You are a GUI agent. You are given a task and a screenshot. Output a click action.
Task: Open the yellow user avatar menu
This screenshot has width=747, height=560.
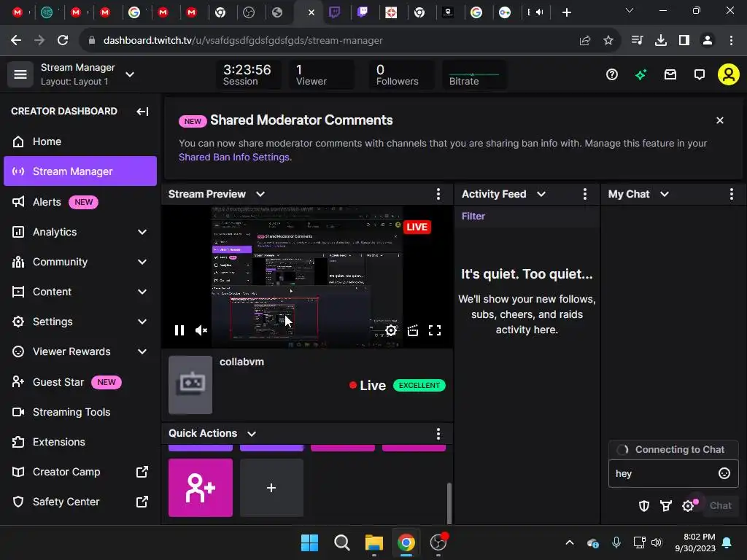click(729, 74)
